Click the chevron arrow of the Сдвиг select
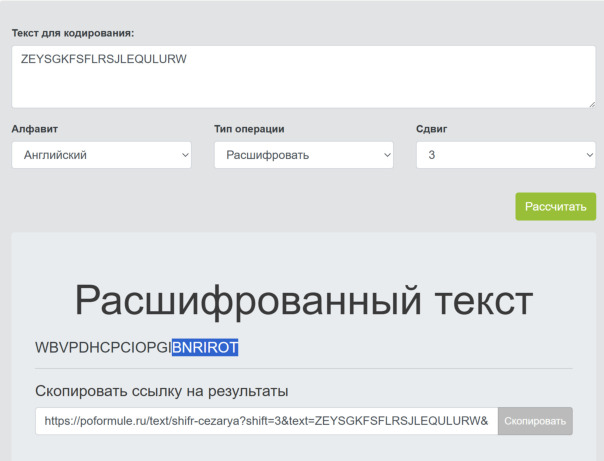Image resolution: width=604 pixels, height=461 pixels. pos(588,155)
